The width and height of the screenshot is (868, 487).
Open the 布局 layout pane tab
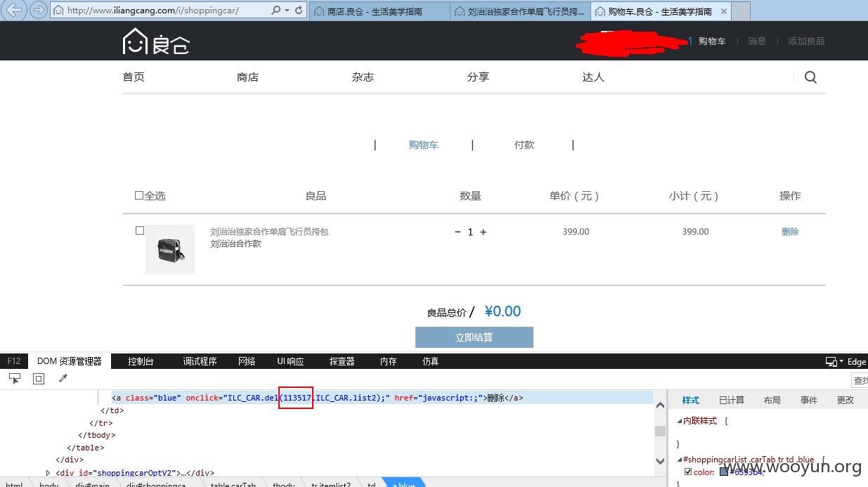click(x=772, y=400)
